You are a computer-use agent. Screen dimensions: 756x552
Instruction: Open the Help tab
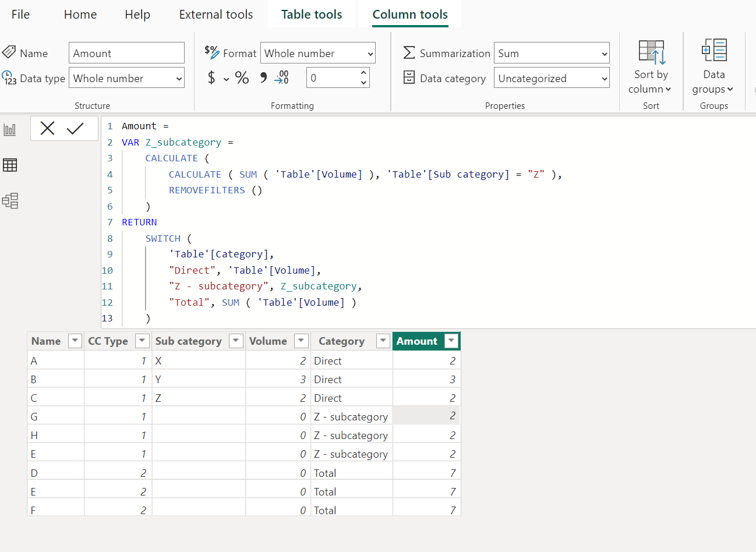pos(137,15)
